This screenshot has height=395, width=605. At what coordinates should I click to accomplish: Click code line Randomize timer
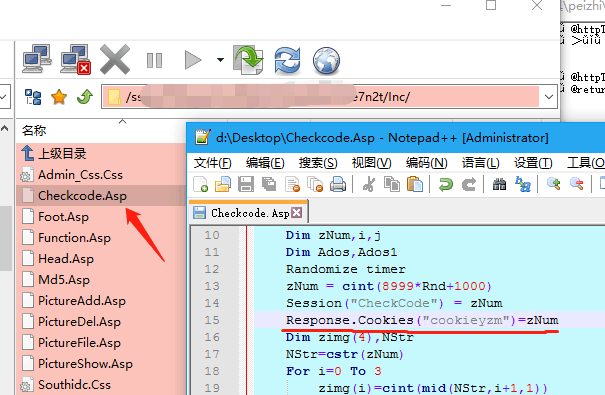click(x=345, y=269)
